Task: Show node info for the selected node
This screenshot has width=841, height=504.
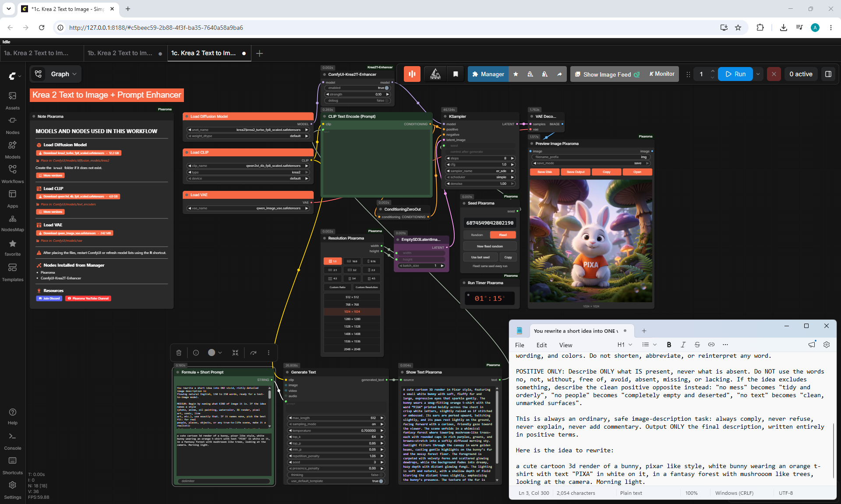Action: (196, 352)
